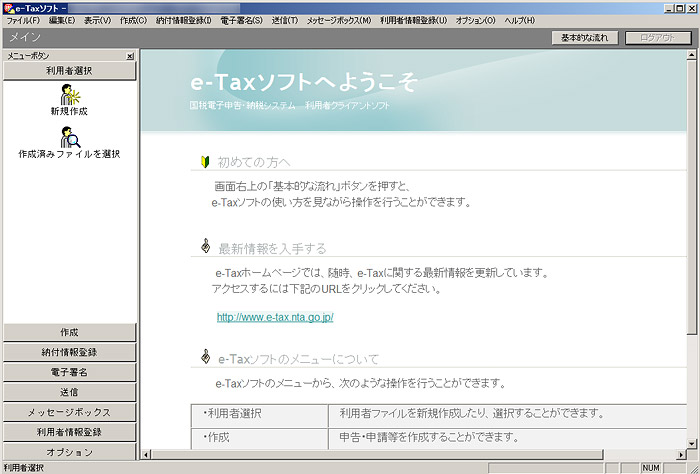Click 申告・申請等を作成することができます cell
700x474 pixels.
[507, 438]
